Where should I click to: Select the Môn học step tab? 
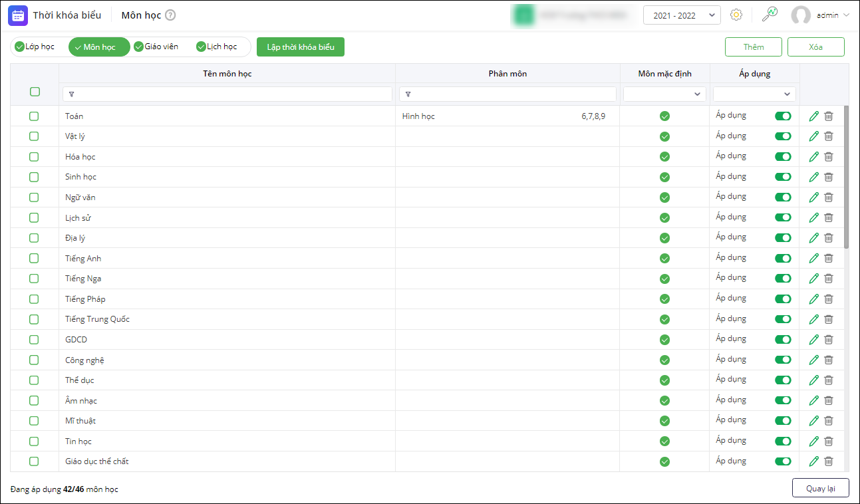point(99,47)
